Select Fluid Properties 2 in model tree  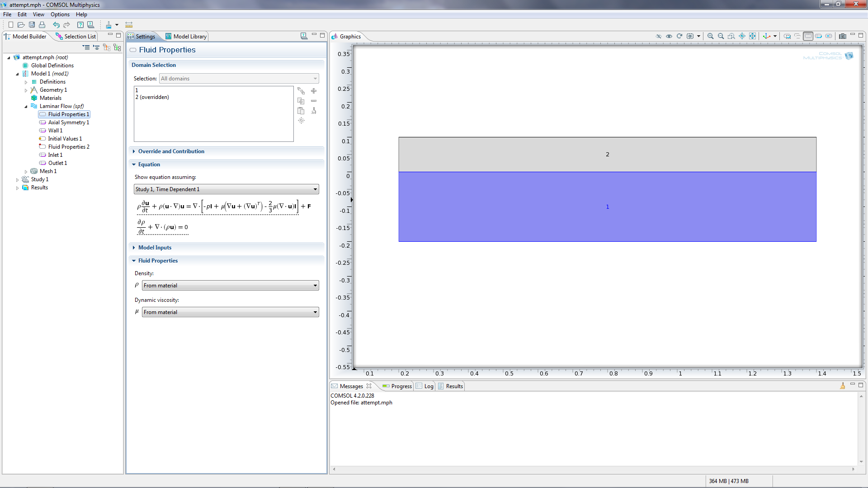[x=69, y=147]
